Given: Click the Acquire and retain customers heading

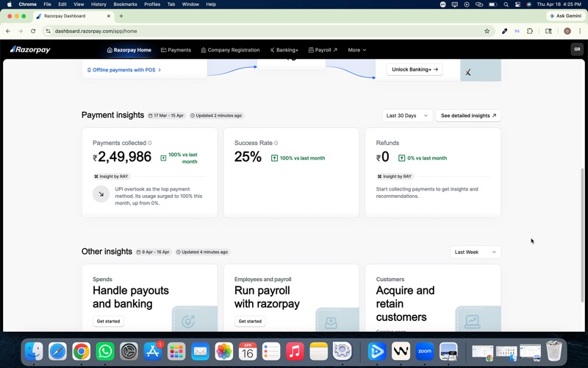Looking at the screenshot, I should point(406,303).
